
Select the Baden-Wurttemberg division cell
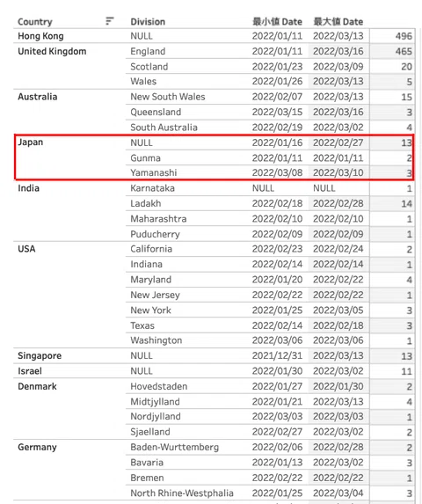point(175,447)
